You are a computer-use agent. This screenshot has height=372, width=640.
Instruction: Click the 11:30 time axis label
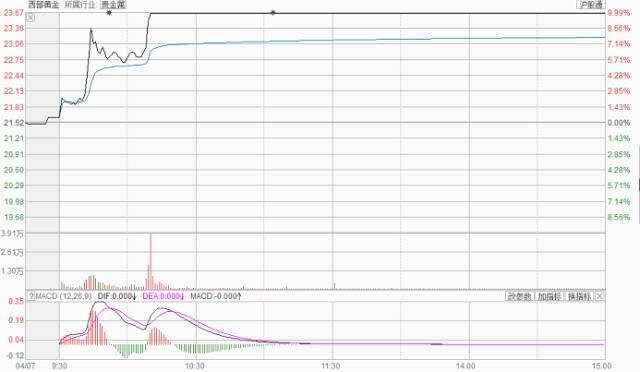tap(331, 366)
